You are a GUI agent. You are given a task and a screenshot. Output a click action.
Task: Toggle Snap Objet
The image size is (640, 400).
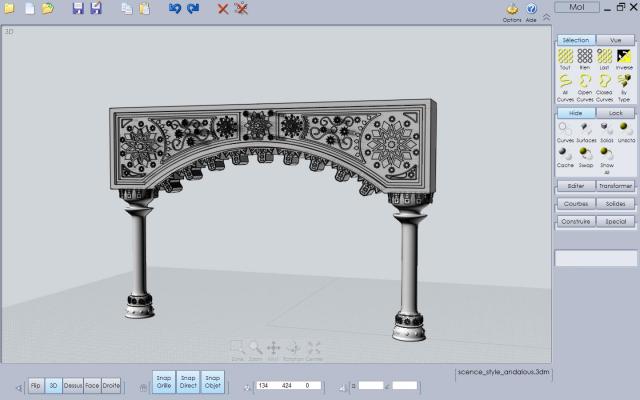pos(213,382)
